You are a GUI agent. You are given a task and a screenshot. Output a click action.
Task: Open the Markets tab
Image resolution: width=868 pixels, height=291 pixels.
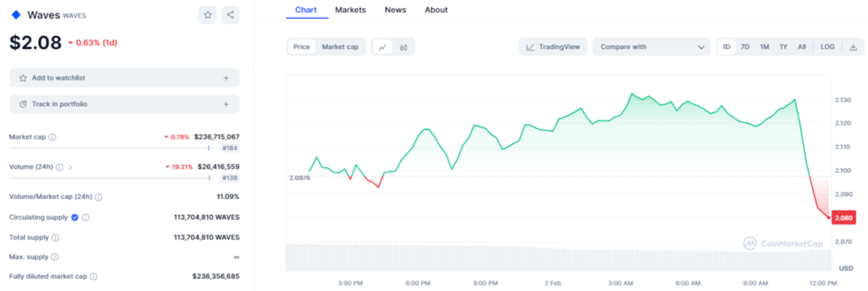pos(350,10)
